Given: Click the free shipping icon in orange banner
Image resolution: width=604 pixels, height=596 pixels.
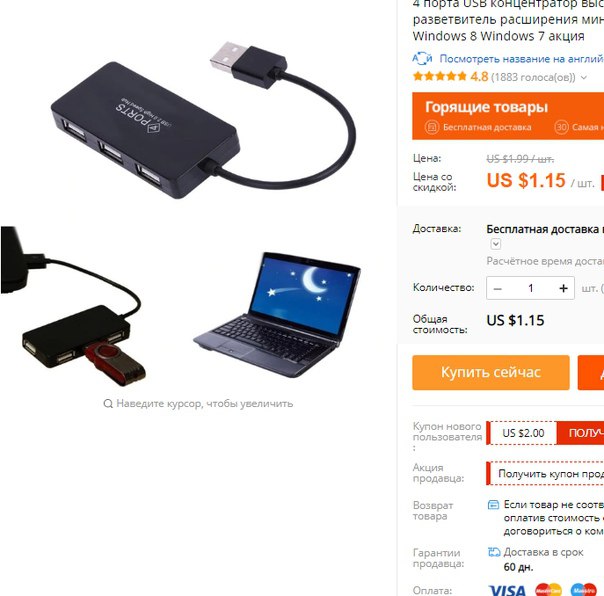Looking at the screenshot, I should [431, 127].
